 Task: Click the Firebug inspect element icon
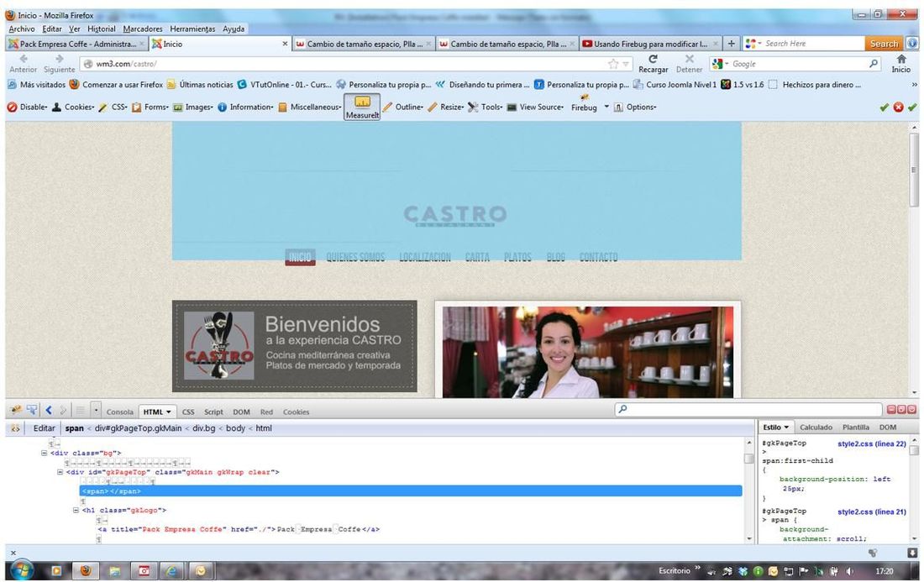pos(32,411)
